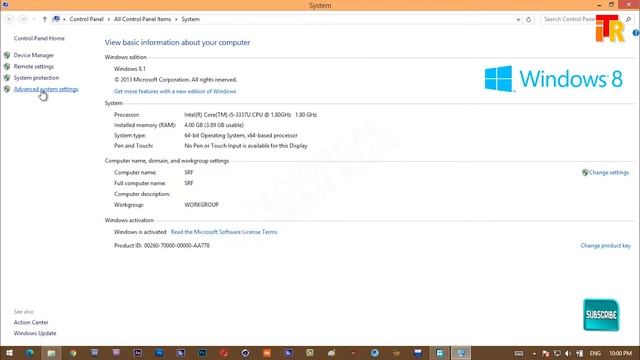
Task: Click 'Get more features with a new edition' link
Action: click(175, 91)
